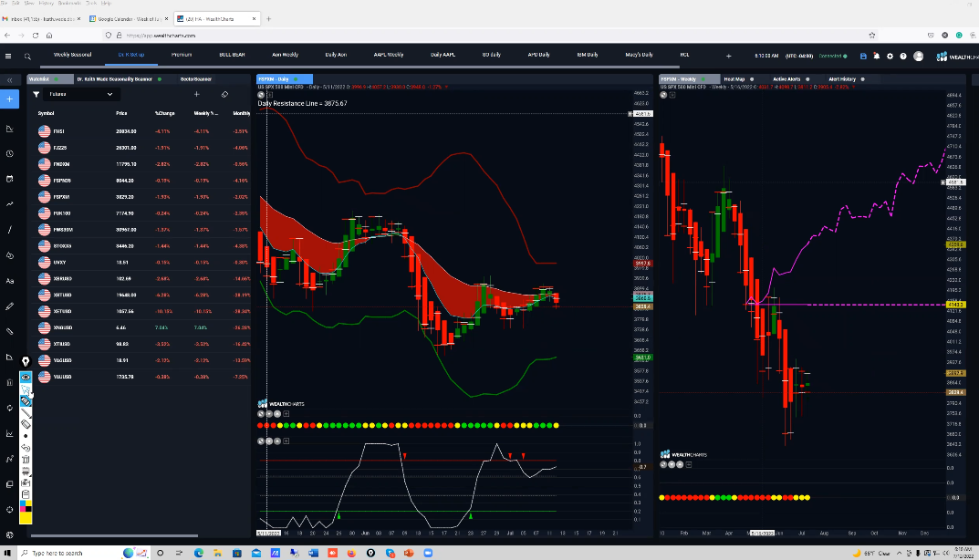
Task: Switch to the Weekly Seasonal workspace tab
Action: pyautogui.click(x=72, y=55)
